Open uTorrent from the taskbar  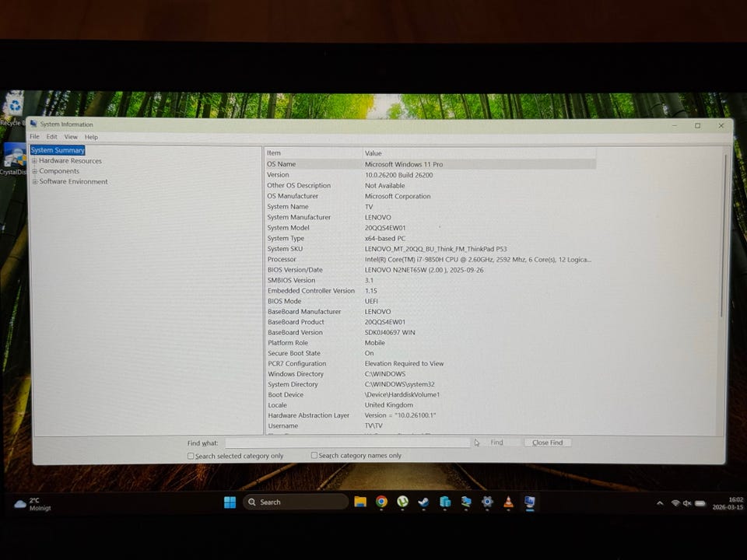pos(402,502)
